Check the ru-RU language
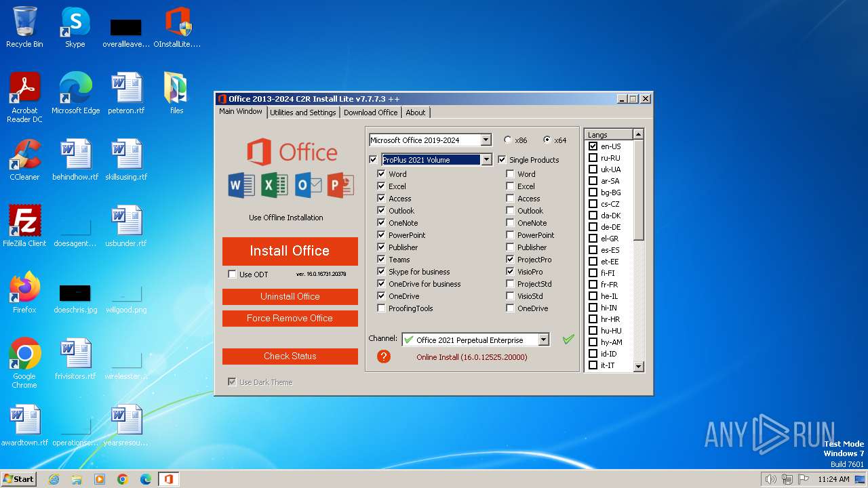868x488 pixels. click(593, 158)
